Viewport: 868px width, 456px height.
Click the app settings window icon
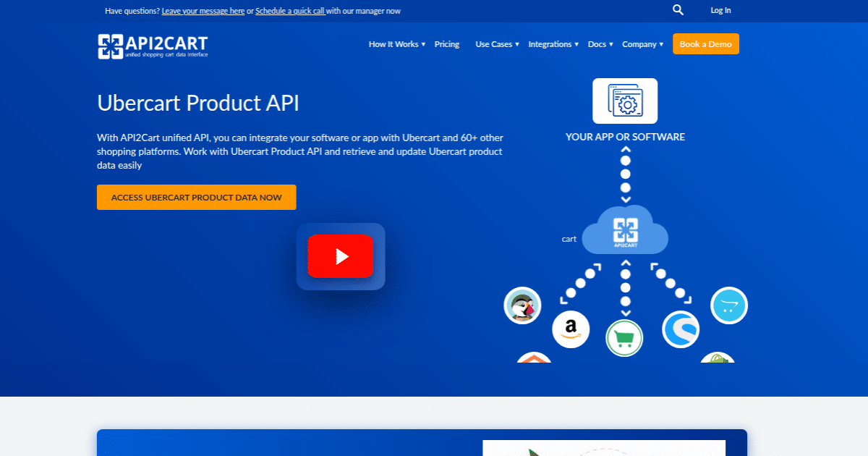coord(625,101)
